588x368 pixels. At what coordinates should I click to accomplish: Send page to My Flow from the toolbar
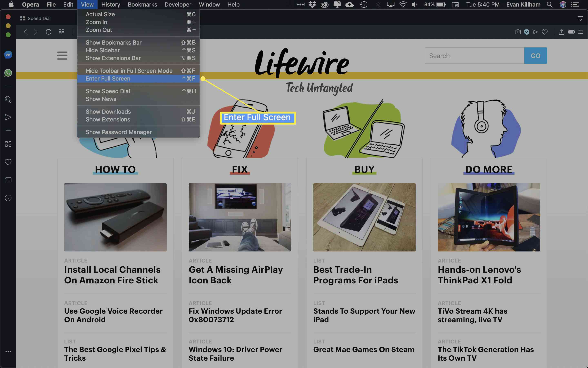[535, 32]
